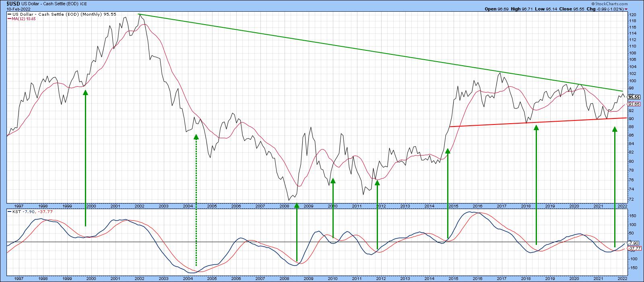Screen dimensions: 644x282
Task: Click the -37.77 KST signal axis tag
Action: pos(634,249)
